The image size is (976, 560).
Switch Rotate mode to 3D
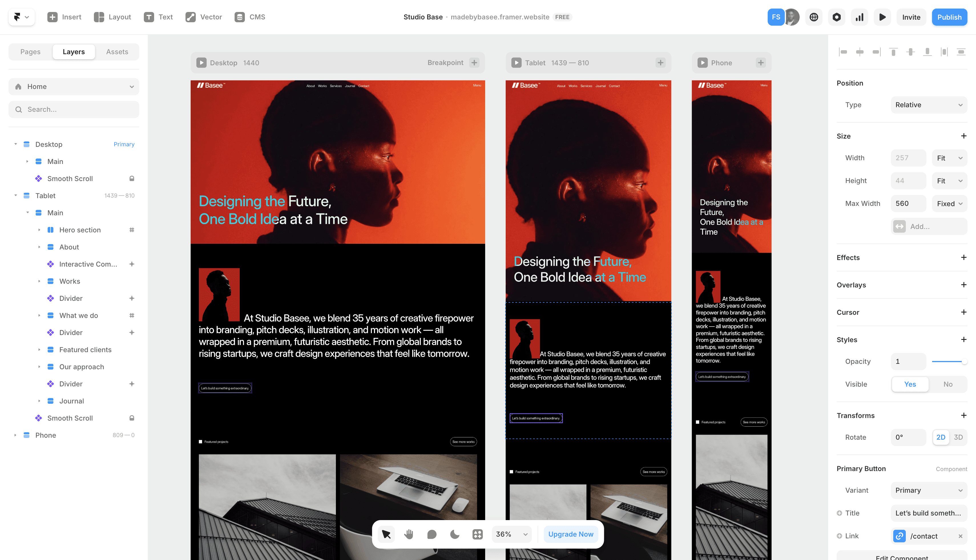(958, 437)
